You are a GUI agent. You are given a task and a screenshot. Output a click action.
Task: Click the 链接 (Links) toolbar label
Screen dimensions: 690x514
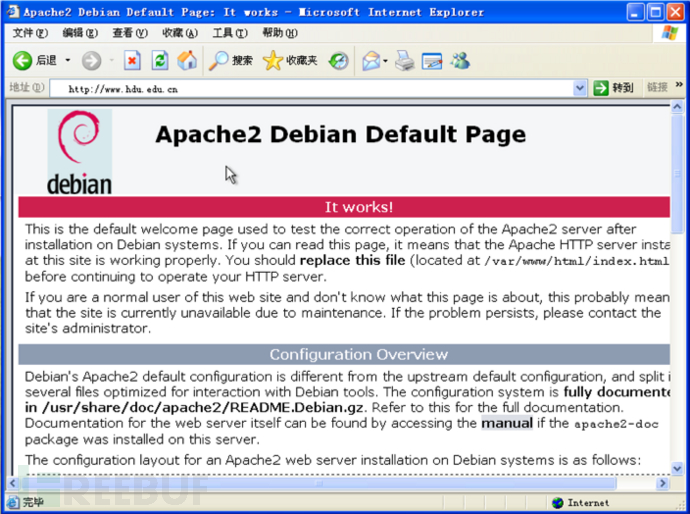coord(657,87)
